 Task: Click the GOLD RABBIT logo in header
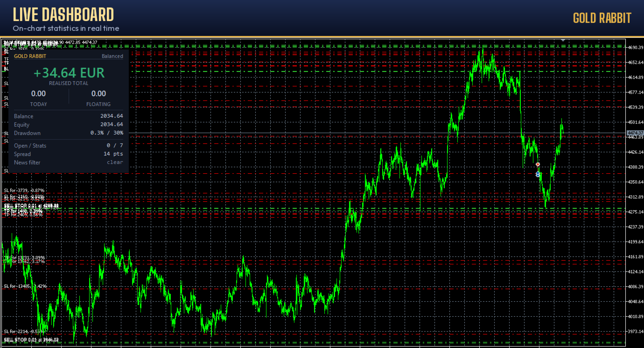[x=602, y=18]
